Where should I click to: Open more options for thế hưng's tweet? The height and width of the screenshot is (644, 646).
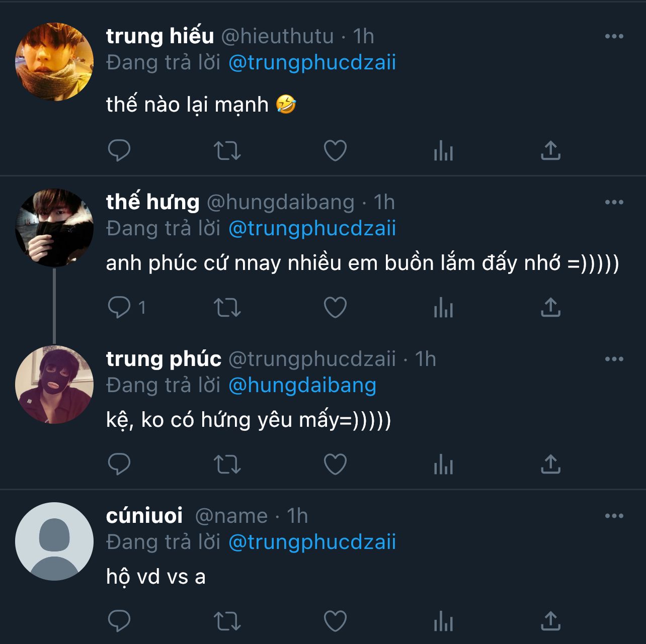coord(614,202)
